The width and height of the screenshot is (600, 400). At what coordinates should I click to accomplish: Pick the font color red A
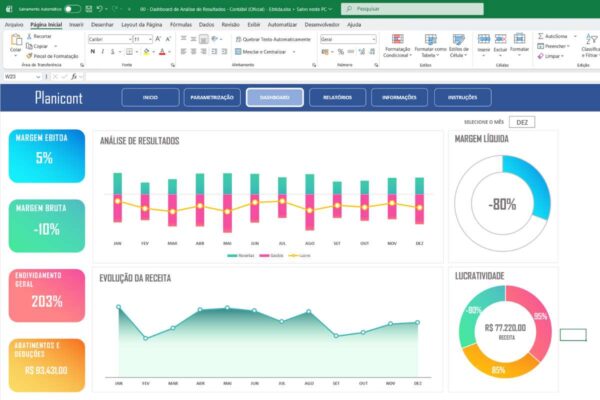(x=162, y=52)
